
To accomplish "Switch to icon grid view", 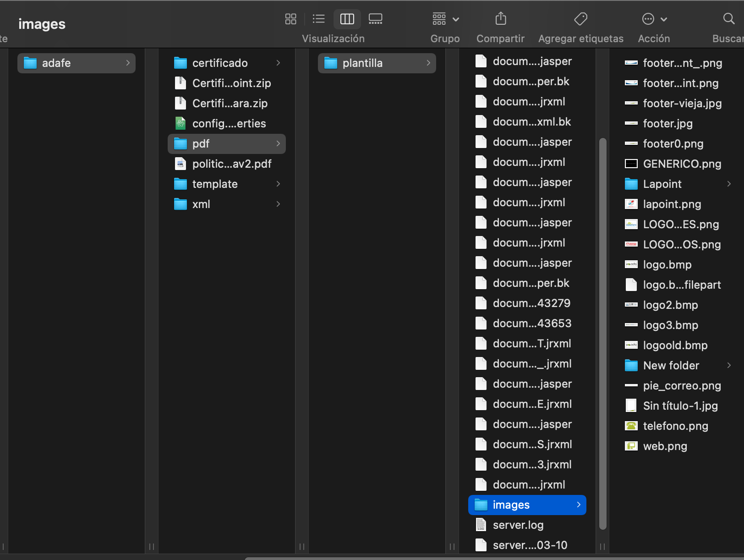I will (290, 19).
